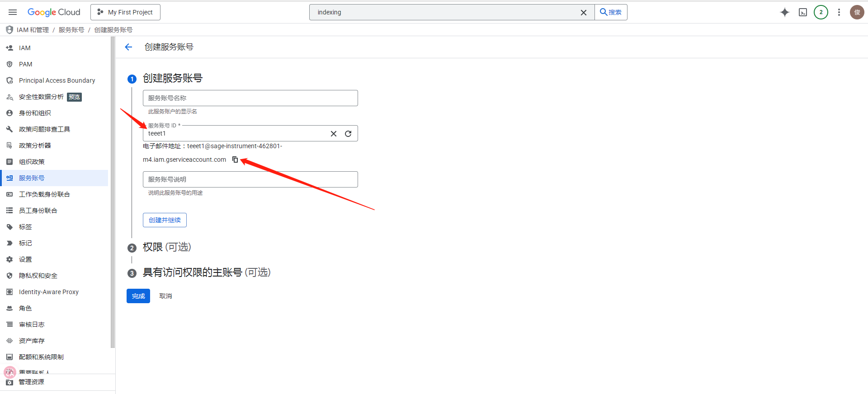The height and width of the screenshot is (394, 868).
Task: Click the 审核日志 sidebar icon
Action: coord(9,324)
